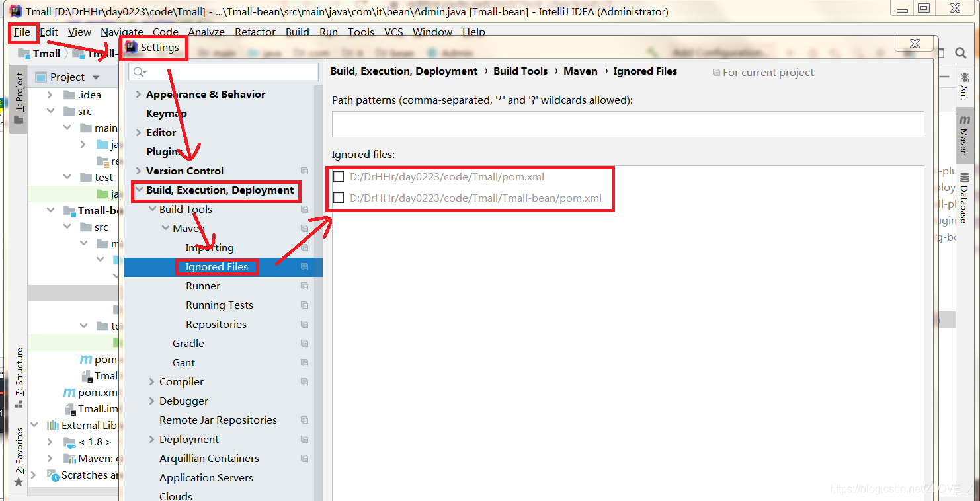Open the View menu
Viewport: 980px width, 501px height.
pos(79,32)
